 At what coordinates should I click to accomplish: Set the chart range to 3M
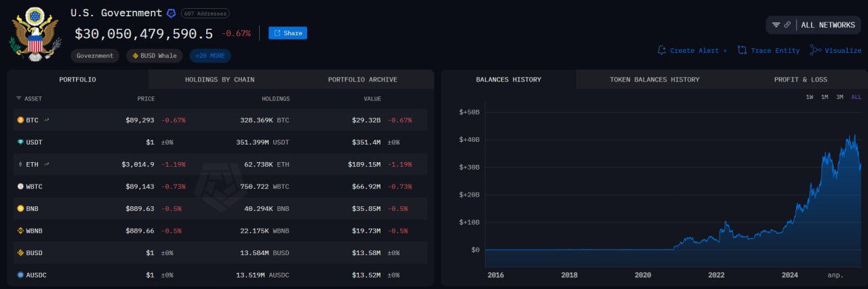point(840,97)
